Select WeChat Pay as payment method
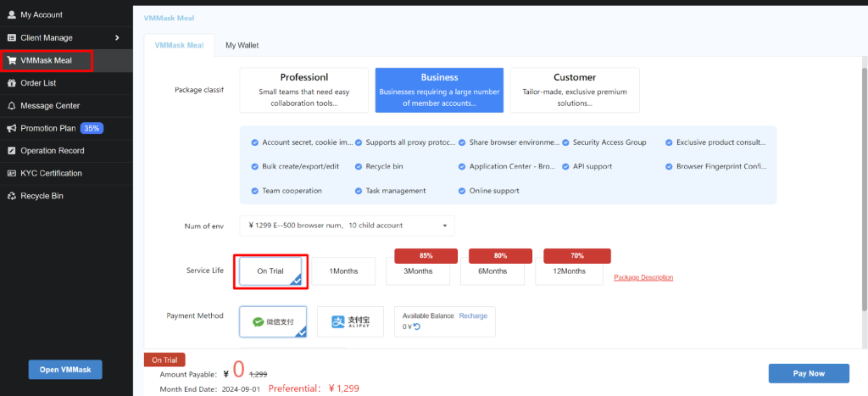Image resolution: width=868 pixels, height=396 pixels. pos(273,321)
